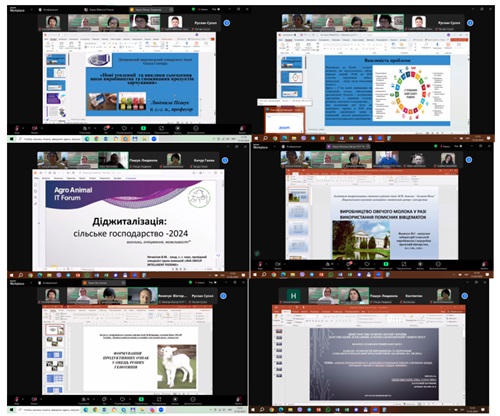
Task: Select Руслан Сухол tile in top-right window
Action: [449, 23]
